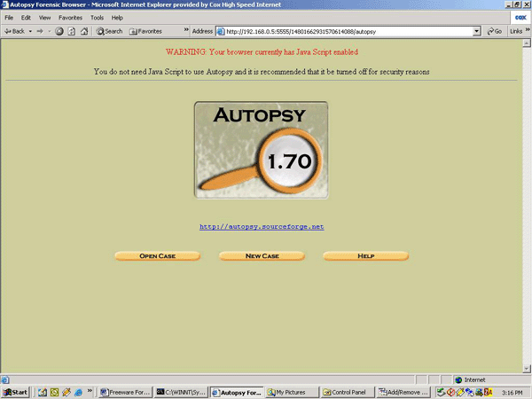Screen dimensions: 532x399
Task: Go to the Home page icon
Action: click(84, 31)
